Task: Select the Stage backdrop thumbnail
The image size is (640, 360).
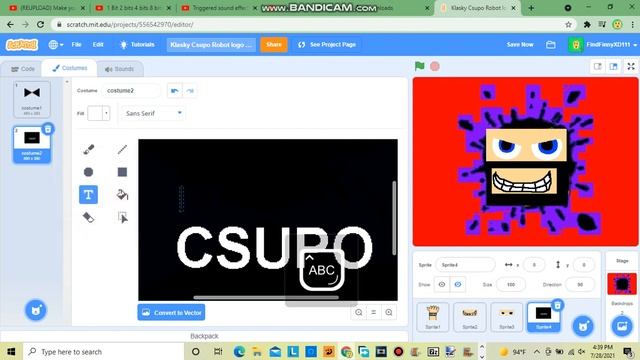Action: click(x=622, y=284)
